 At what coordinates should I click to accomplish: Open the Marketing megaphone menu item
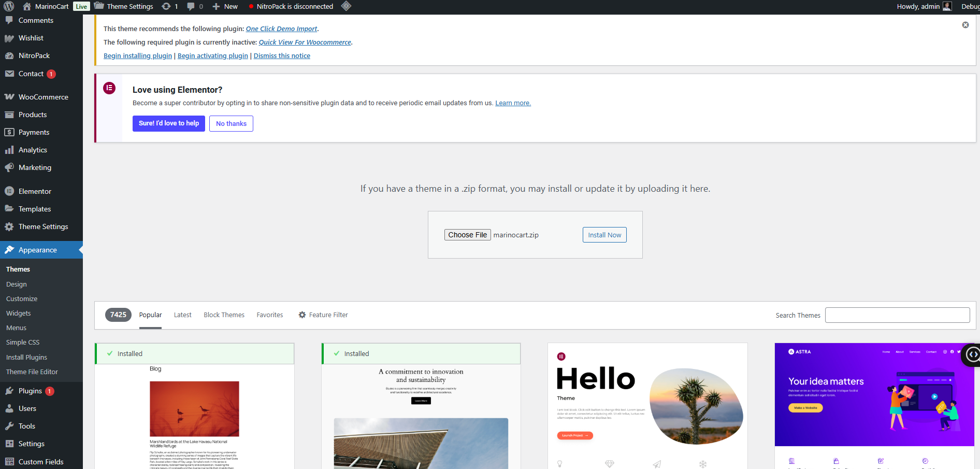click(x=35, y=167)
